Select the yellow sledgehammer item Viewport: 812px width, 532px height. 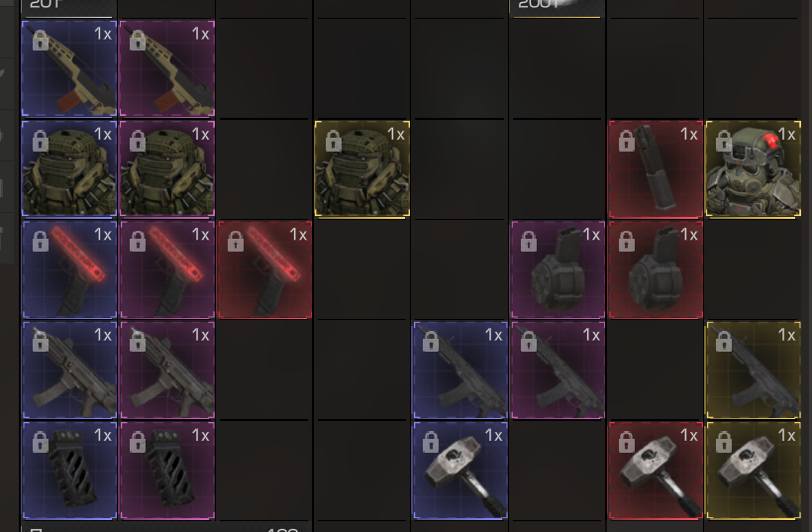click(754, 470)
